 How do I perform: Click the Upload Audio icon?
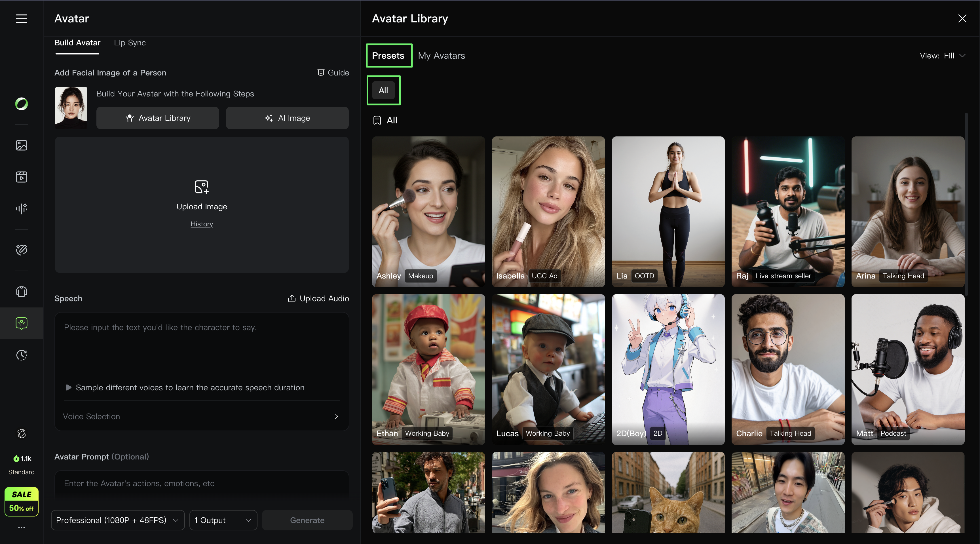coord(292,299)
